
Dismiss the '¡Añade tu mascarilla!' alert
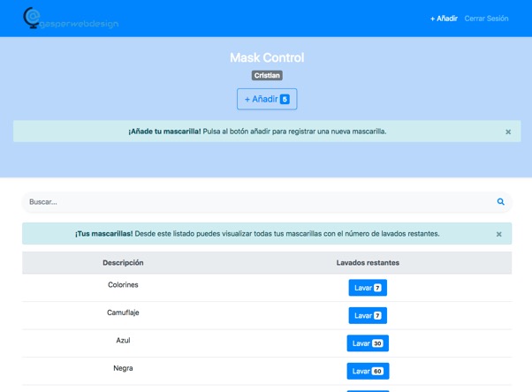click(508, 132)
